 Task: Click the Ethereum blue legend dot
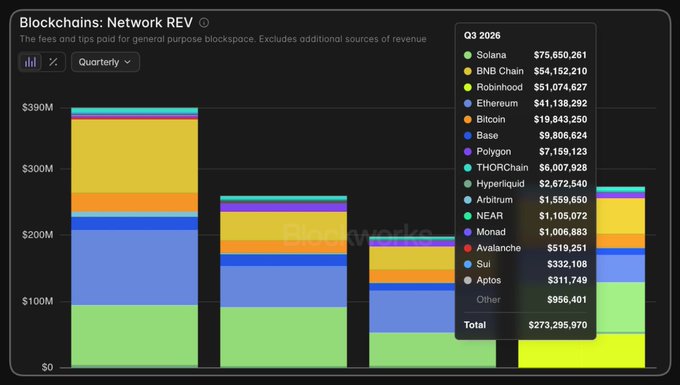468,103
